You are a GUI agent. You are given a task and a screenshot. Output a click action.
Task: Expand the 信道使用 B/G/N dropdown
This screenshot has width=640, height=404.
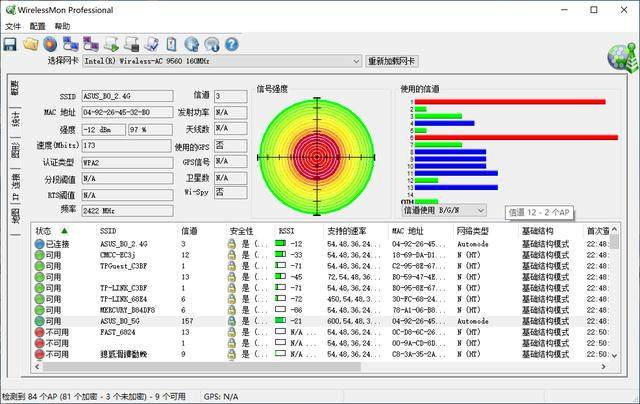pos(481,211)
